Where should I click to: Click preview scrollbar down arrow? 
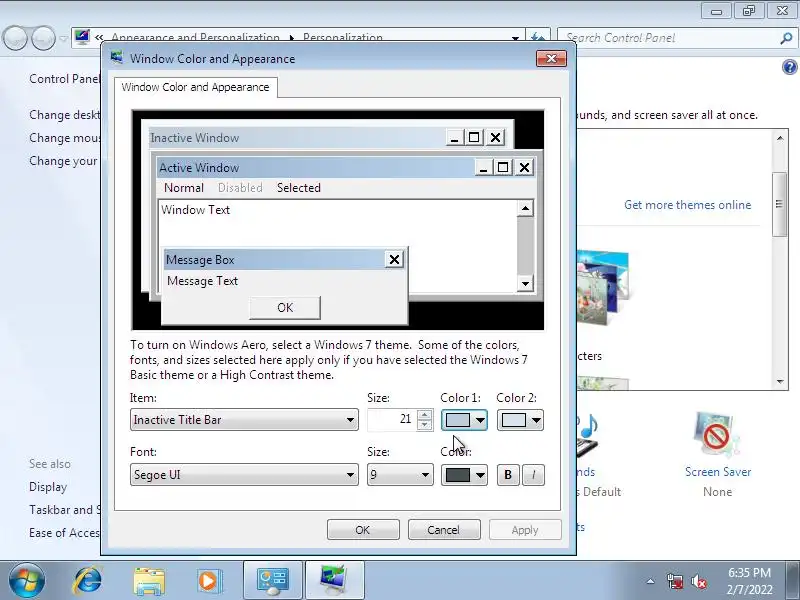tap(525, 283)
